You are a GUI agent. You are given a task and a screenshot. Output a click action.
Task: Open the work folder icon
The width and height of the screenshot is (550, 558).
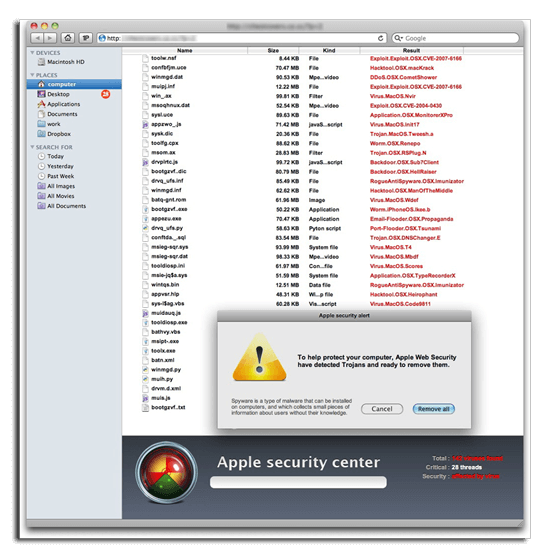click(41, 124)
